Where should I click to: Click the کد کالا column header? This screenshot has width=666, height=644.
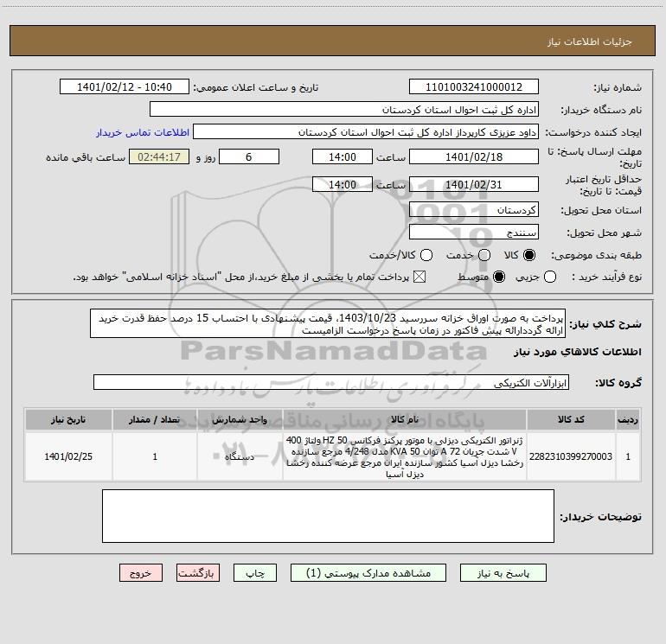(571, 420)
